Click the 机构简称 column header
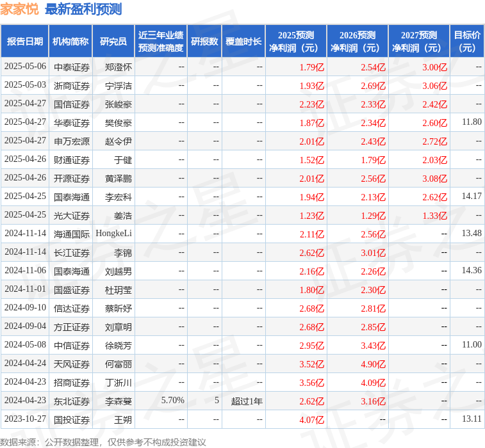Image resolution: width=485 pixels, height=448 pixels. click(x=70, y=42)
